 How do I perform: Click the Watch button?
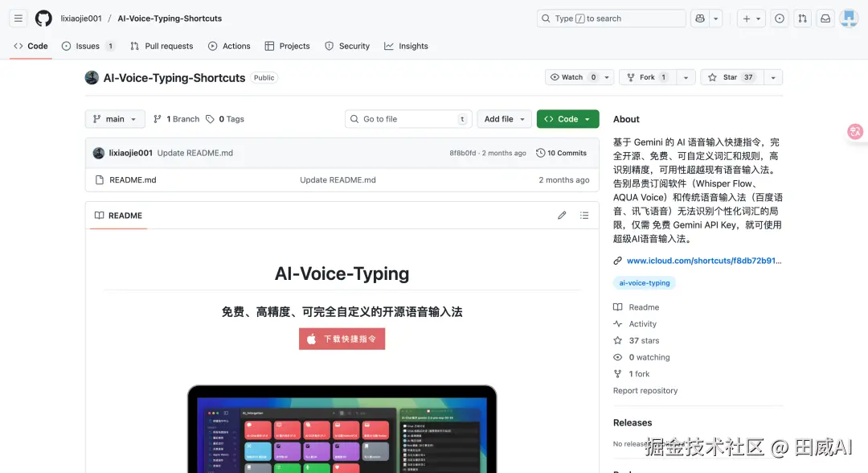coord(572,77)
